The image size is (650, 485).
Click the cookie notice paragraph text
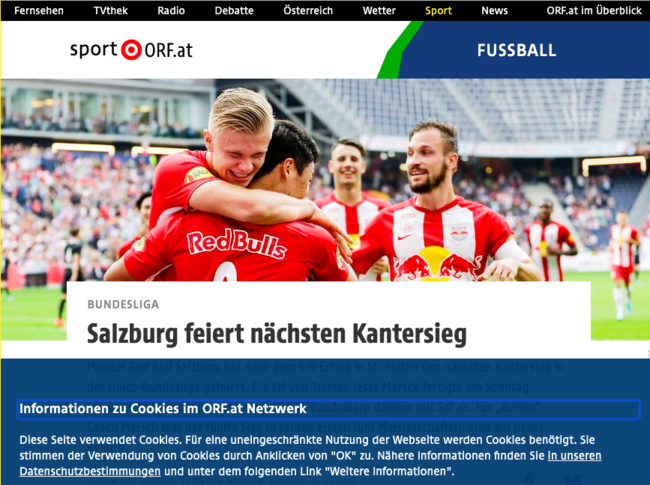[x=310, y=455]
